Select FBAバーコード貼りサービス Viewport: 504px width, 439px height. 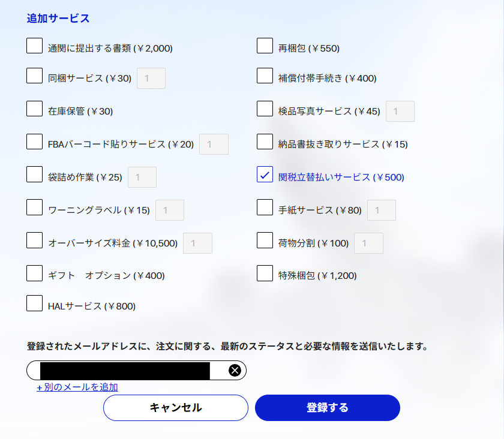[x=34, y=141]
